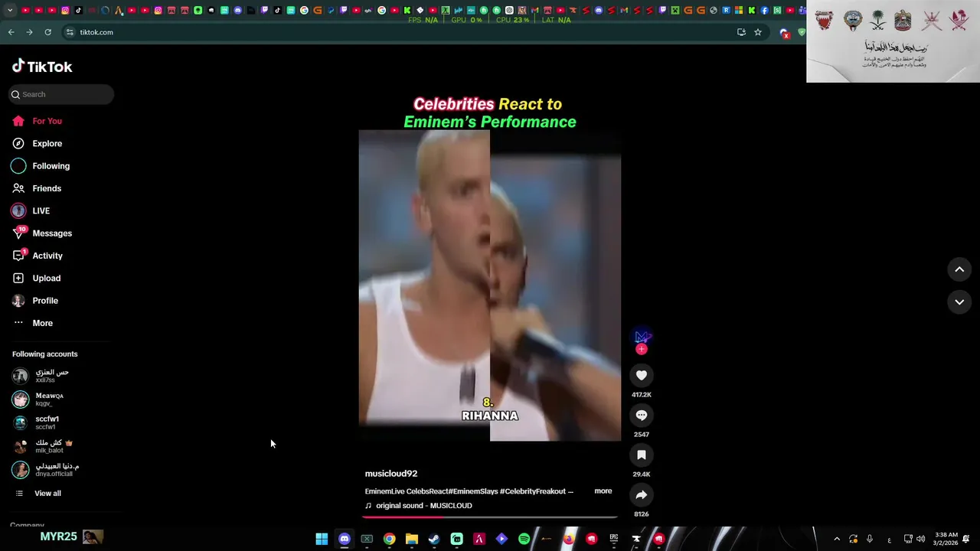Focus the TikTok Search field
The width and height of the screenshot is (980, 551).
tap(61, 94)
